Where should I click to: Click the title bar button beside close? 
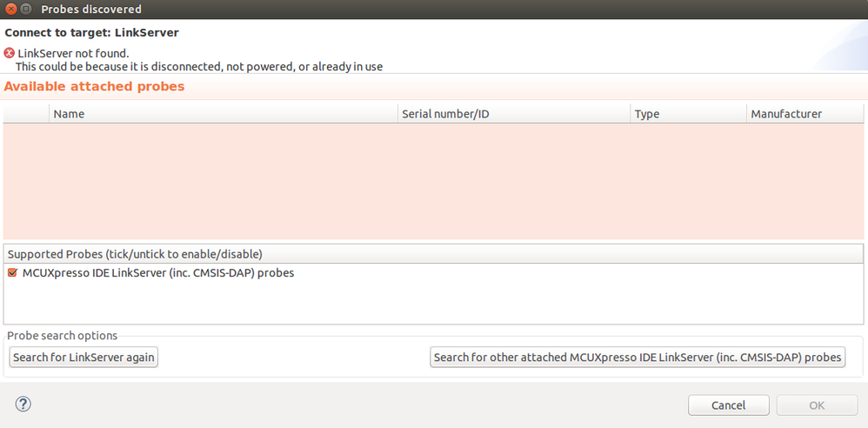pos(26,10)
